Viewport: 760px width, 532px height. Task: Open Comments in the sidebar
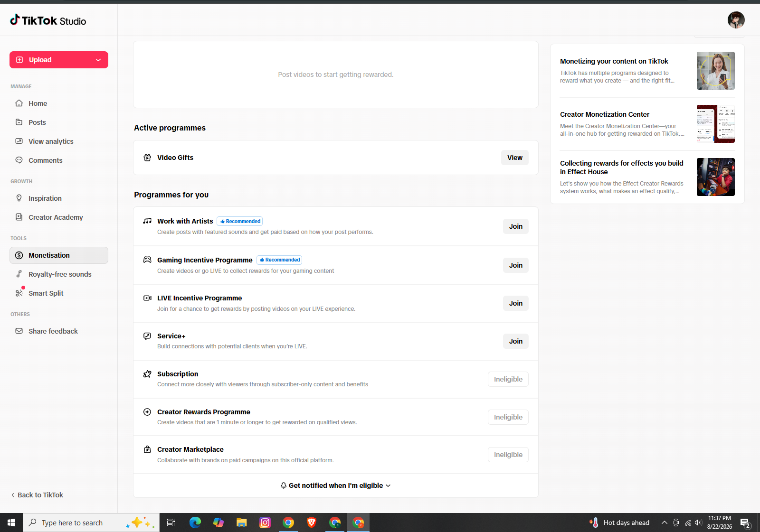[59, 160]
